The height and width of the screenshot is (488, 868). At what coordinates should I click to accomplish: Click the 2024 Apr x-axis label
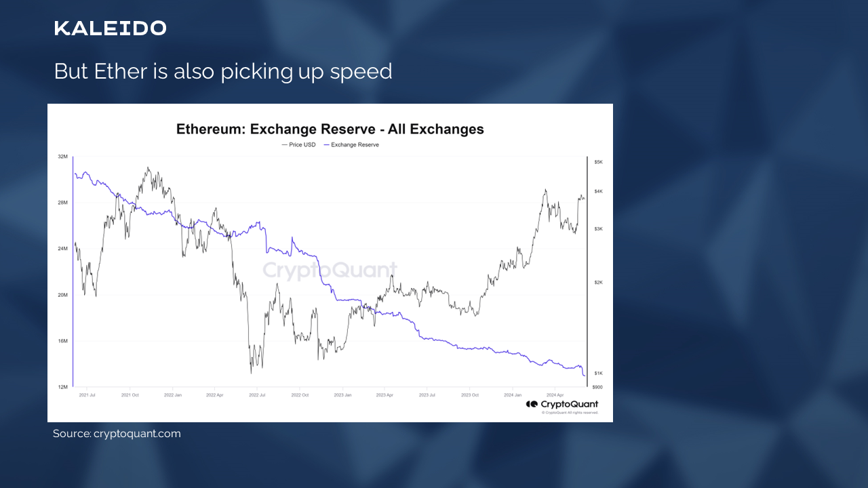(555, 394)
